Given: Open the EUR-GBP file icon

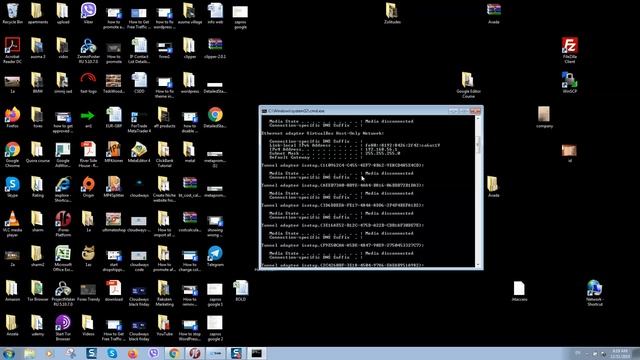Looking at the screenshot, I should pyautogui.click(x=114, y=115).
